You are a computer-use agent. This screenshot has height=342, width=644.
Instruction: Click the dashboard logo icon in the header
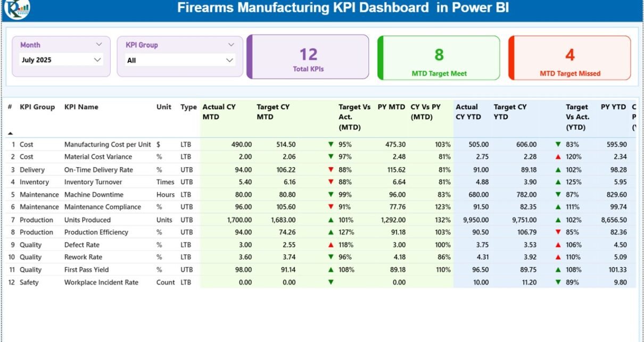tap(17, 8)
